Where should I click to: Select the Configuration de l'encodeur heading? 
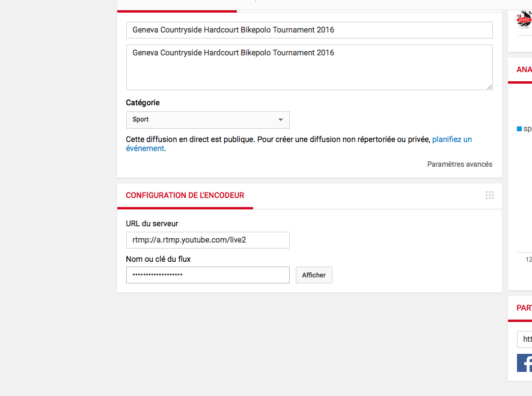185,196
